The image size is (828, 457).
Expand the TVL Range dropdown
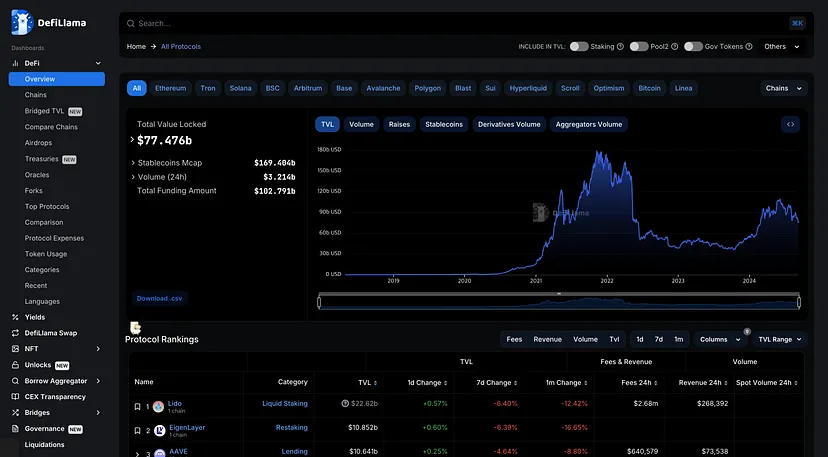[780, 339]
